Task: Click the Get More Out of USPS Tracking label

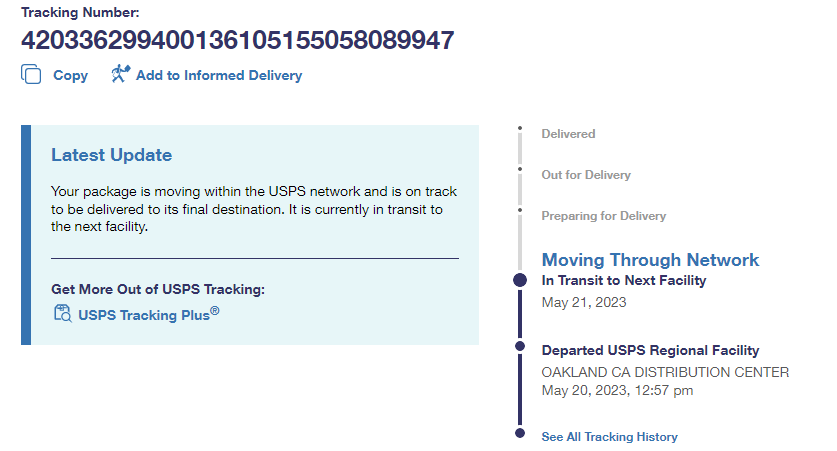Action: pyautogui.click(x=158, y=289)
